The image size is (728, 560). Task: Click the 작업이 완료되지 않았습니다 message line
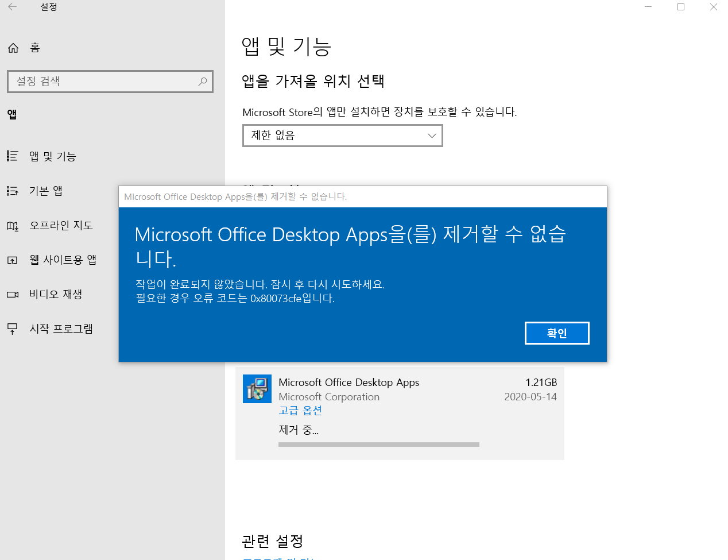[260, 284]
